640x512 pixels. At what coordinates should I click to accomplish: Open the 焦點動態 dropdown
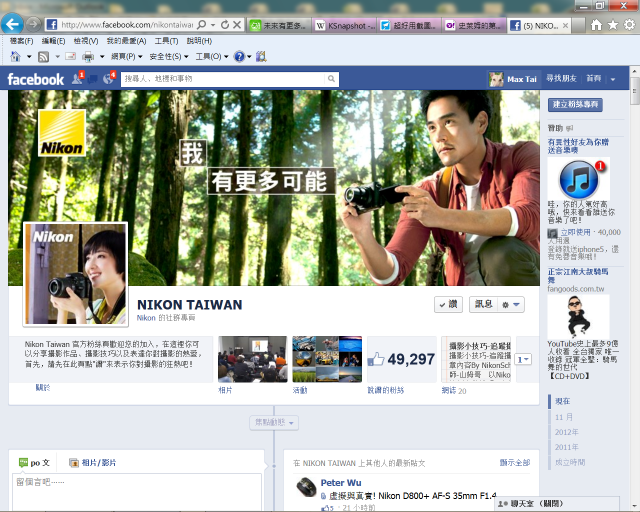coord(274,423)
